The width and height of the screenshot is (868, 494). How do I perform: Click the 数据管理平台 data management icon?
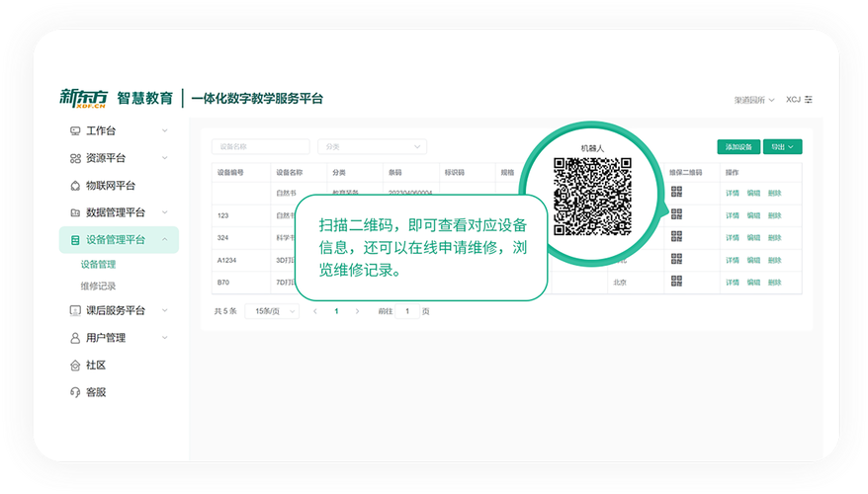tap(75, 212)
